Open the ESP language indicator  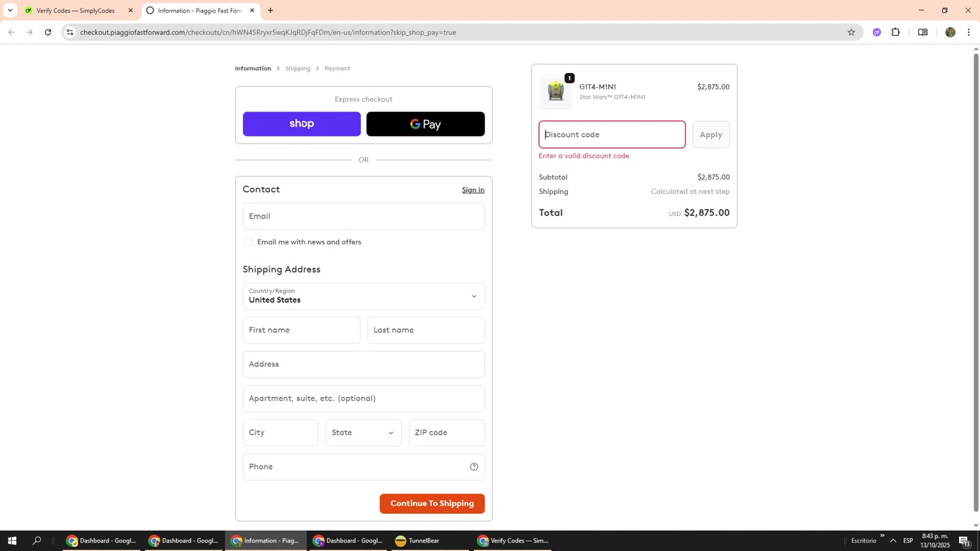tap(908, 541)
